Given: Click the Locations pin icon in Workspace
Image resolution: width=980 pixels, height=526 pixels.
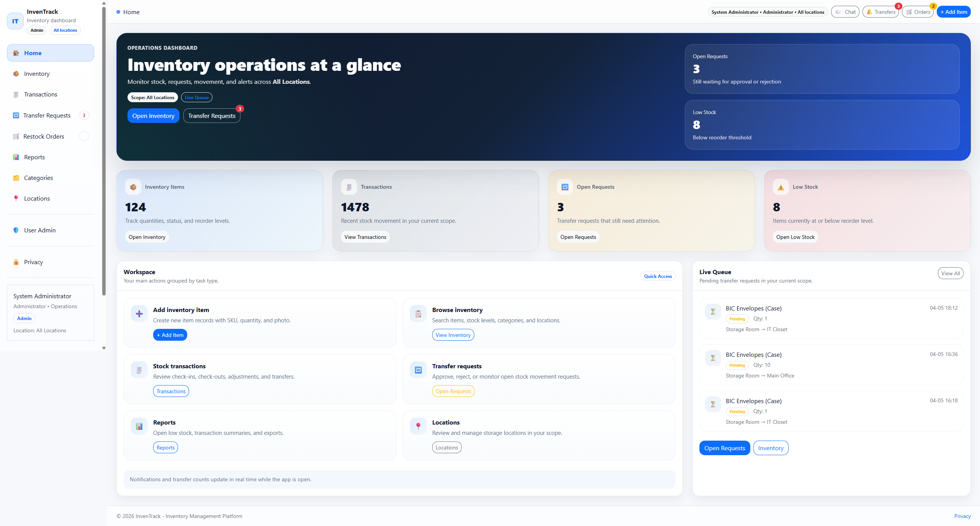Looking at the screenshot, I should pyautogui.click(x=418, y=426).
